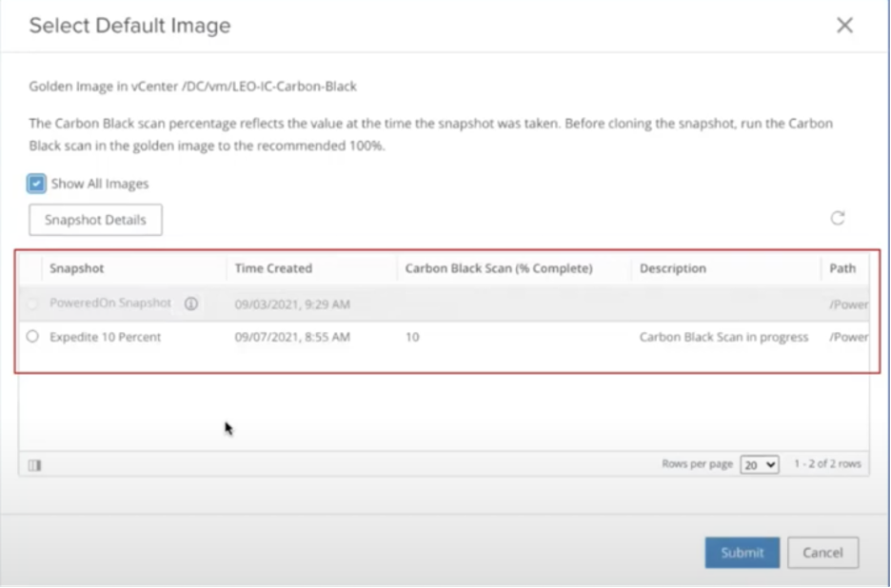Image resolution: width=891 pixels, height=588 pixels.
Task: Select the Expedite 10 Percent radio button
Action: 32,337
